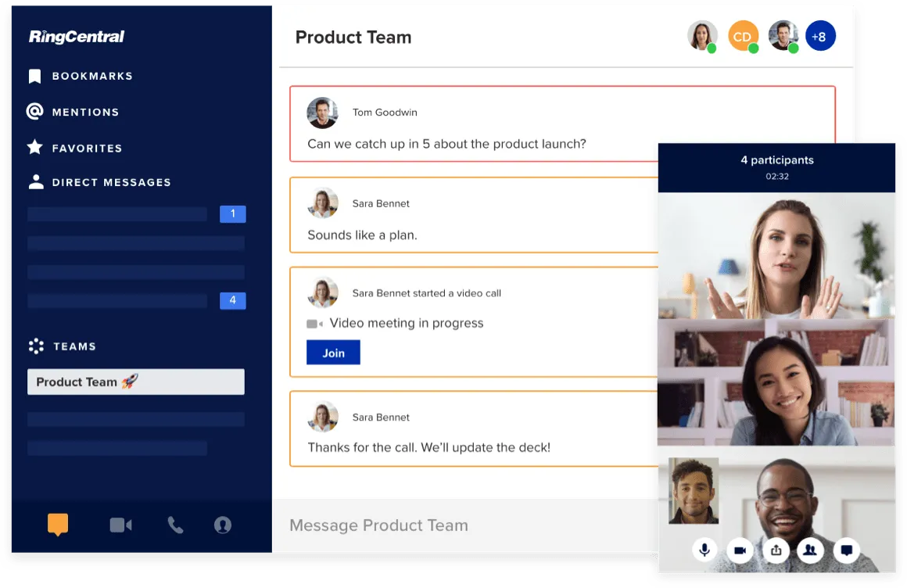Viewport: 907px width, 588px height.
Task: Turn off camera in video call
Action: pyautogui.click(x=740, y=550)
